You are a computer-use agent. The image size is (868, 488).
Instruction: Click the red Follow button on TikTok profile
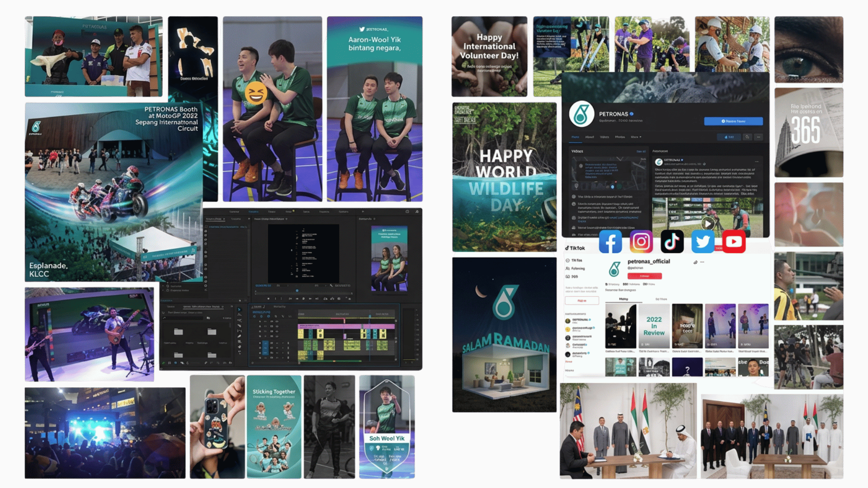click(645, 276)
